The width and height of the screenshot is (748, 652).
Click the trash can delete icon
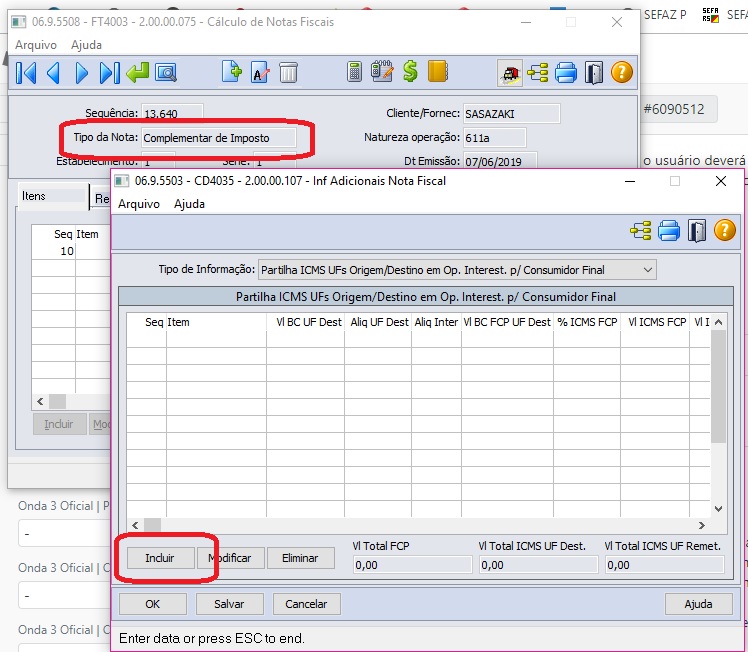(288, 72)
